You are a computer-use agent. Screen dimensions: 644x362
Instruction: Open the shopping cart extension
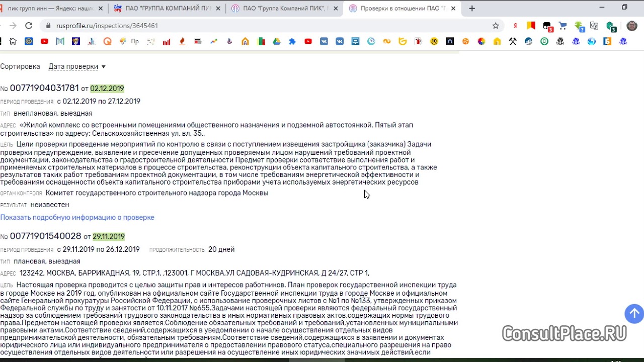click(x=563, y=26)
